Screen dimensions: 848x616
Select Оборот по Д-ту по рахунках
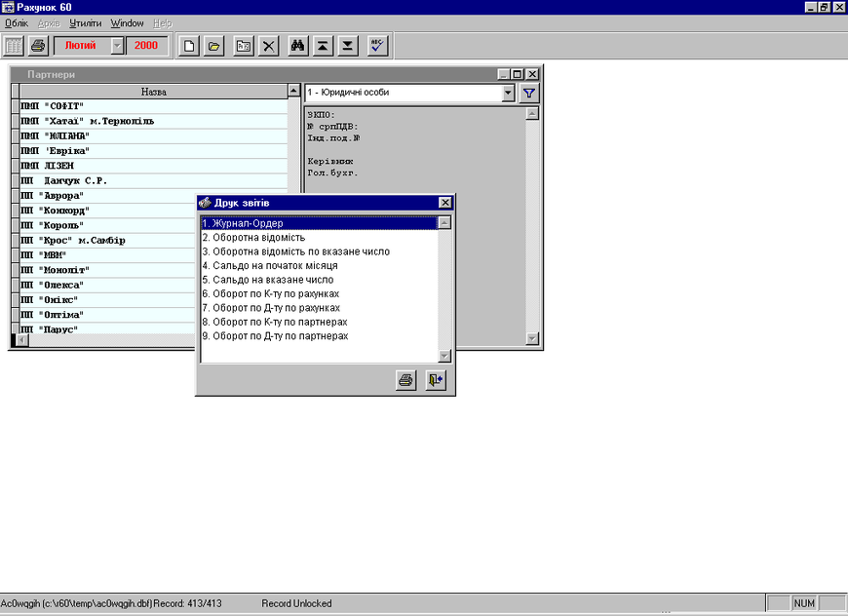point(319,308)
